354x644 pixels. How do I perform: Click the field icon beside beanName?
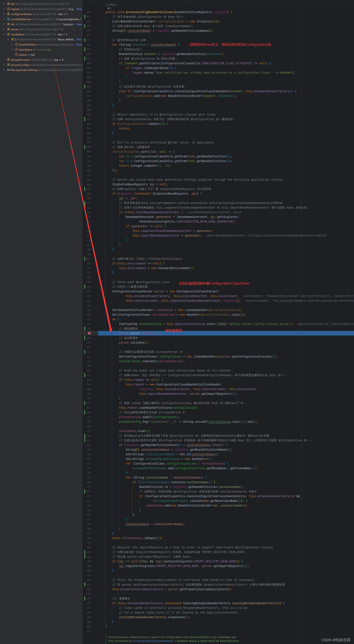point(16,50)
